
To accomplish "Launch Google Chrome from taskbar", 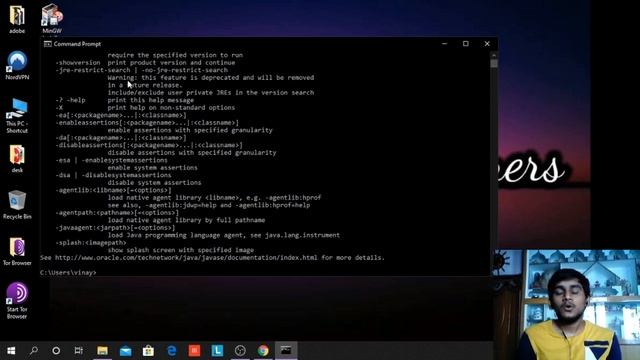I will [x=263, y=351].
